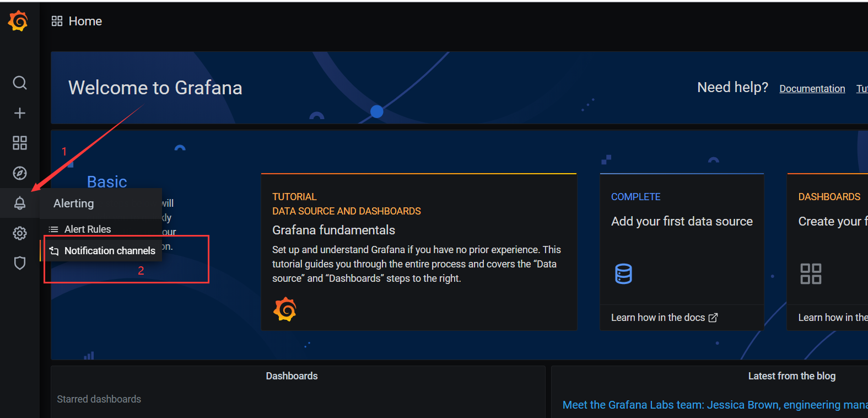Click the Alerting menu header
Image resolution: width=868 pixels, height=418 pixels.
pyautogui.click(x=74, y=203)
